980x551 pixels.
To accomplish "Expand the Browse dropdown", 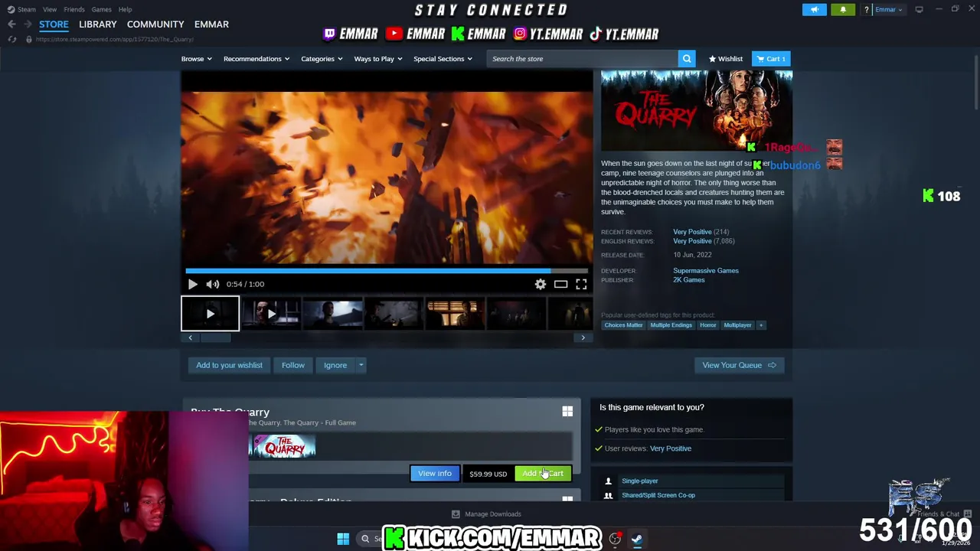I will pyautogui.click(x=197, y=59).
